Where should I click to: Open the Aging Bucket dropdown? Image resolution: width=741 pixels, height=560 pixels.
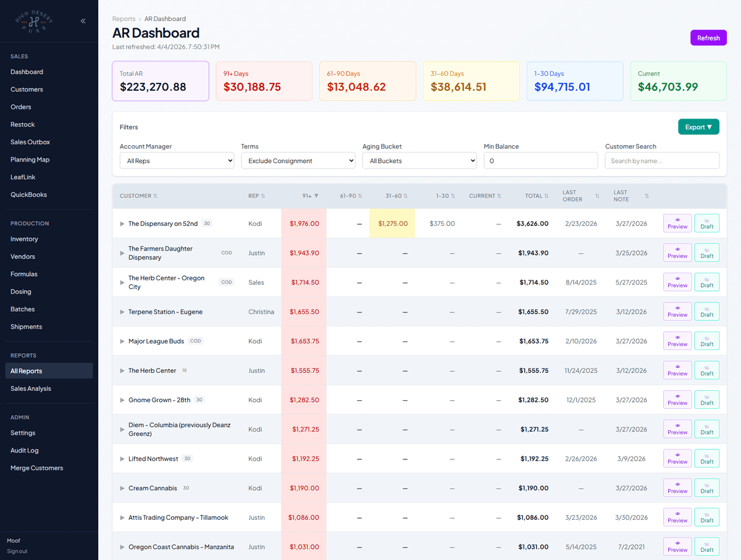[419, 160]
